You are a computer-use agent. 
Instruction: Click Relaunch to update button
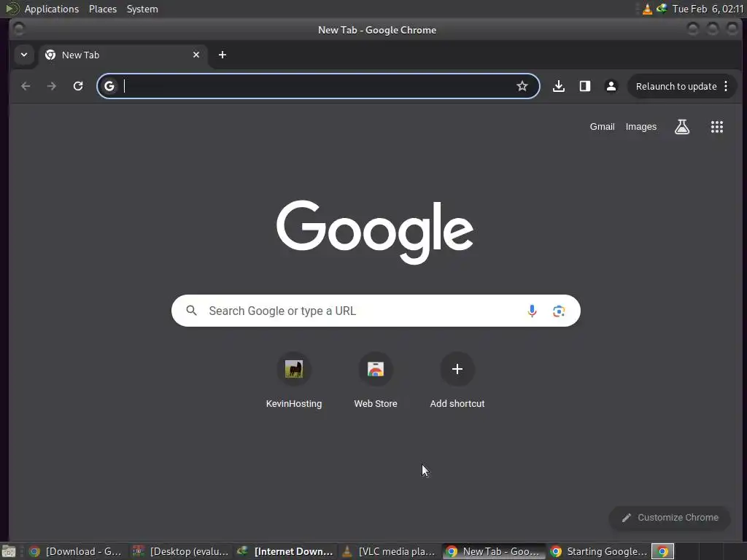click(x=676, y=86)
